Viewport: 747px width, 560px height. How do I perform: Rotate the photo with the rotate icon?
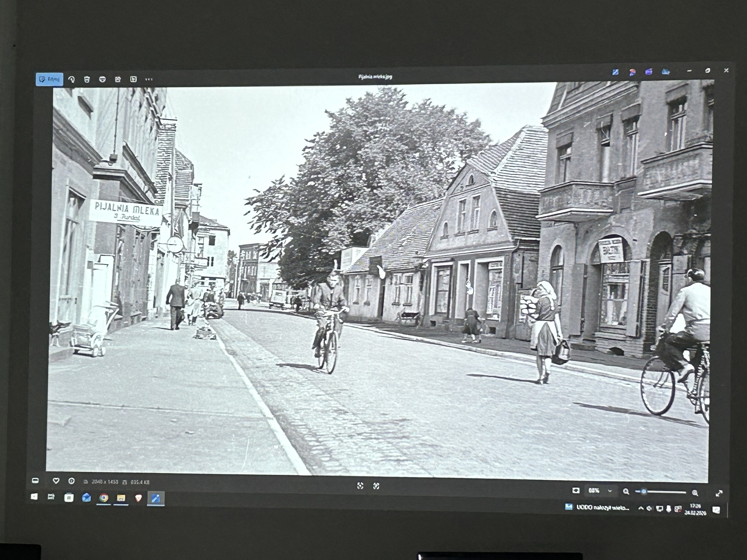pos(71,79)
